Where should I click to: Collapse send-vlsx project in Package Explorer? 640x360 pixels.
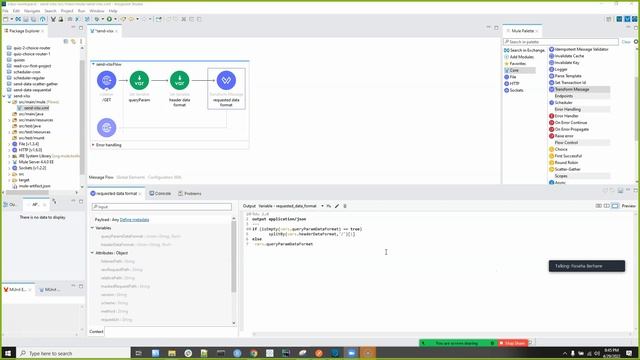[4, 96]
